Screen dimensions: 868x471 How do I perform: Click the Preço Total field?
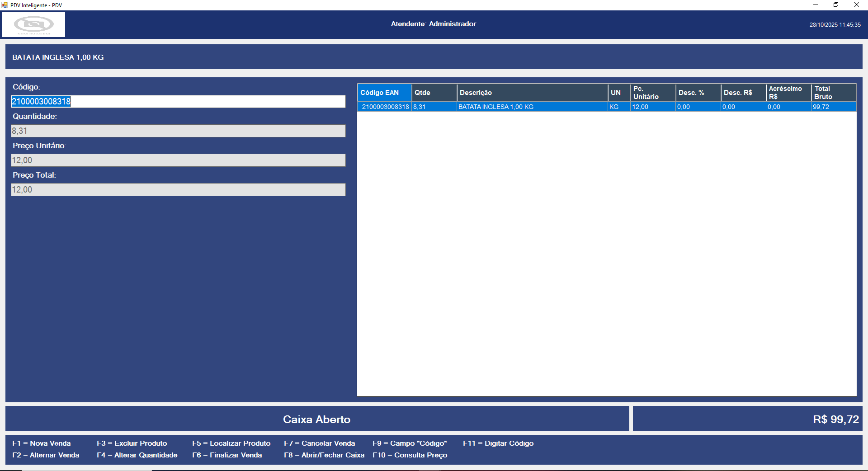[x=178, y=190]
